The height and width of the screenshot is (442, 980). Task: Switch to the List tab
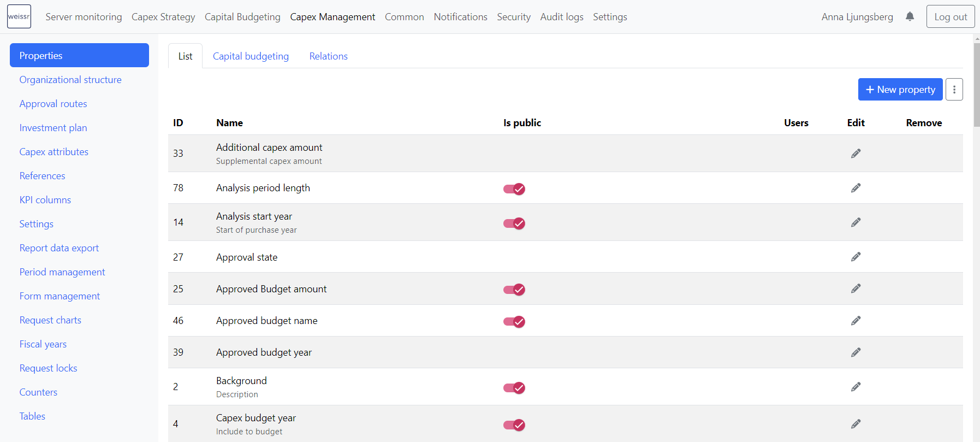[x=185, y=56]
